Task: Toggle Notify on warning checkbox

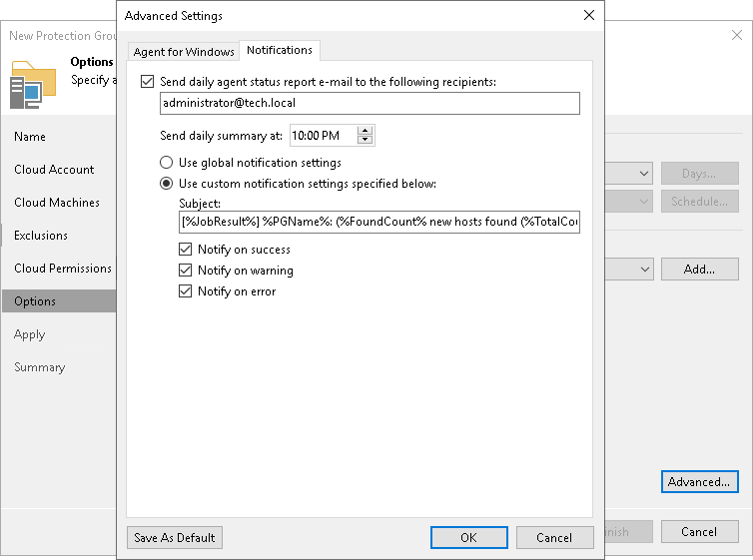Action: (186, 271)
